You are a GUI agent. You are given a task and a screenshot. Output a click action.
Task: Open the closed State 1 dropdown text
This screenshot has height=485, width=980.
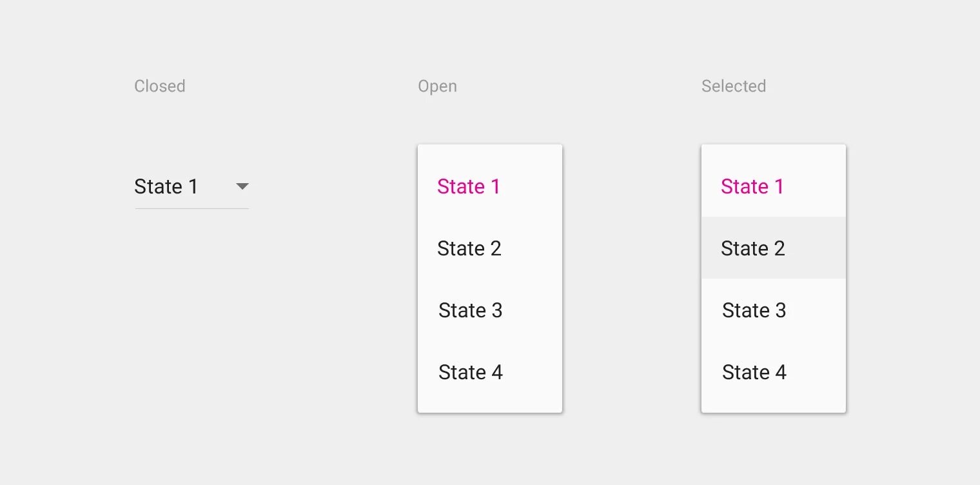pyautogui.click(x=166, y=187)
